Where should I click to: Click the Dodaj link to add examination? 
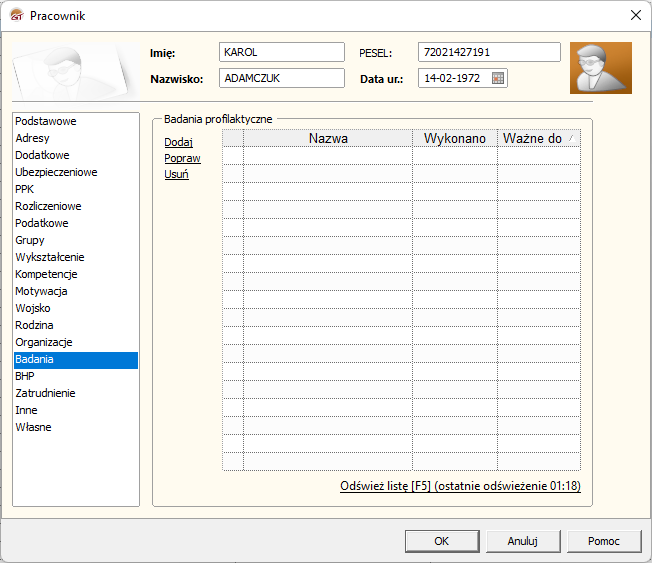click(x=178, y=142)
